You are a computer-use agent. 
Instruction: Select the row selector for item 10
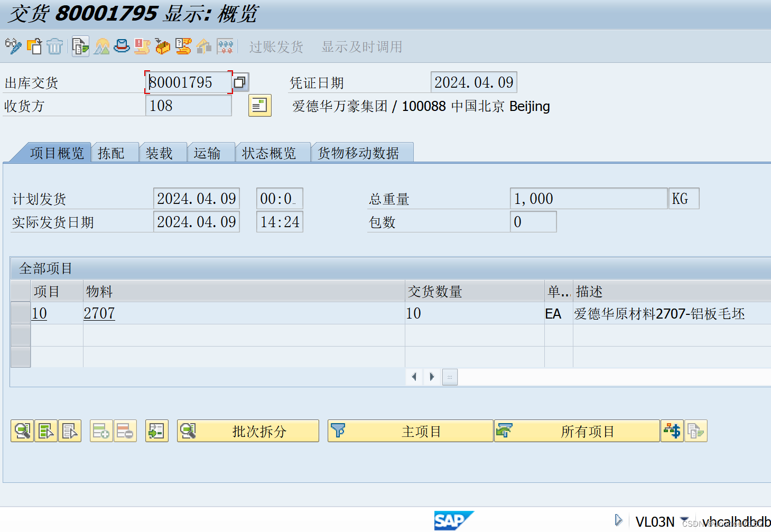point(20,313)
